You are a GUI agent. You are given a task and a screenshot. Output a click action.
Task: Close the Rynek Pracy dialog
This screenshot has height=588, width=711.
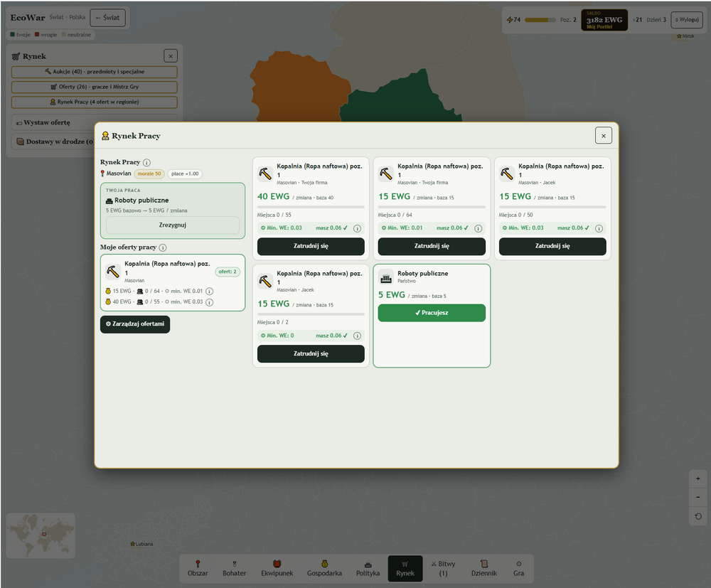tap(604, 136)
